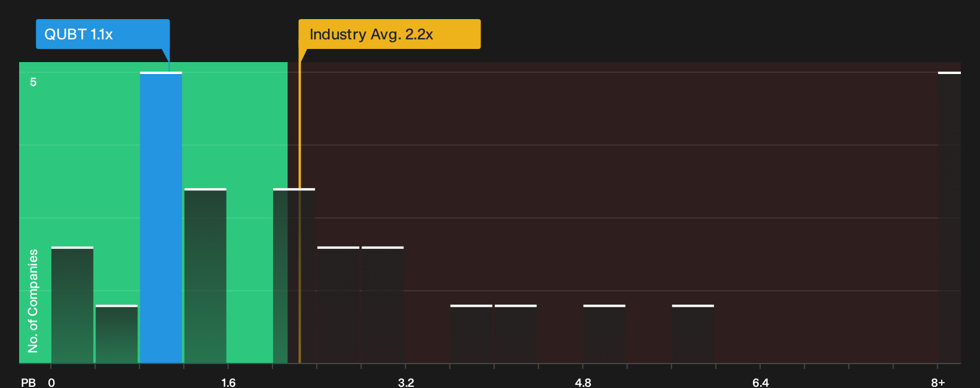
Task: Click the No. of Companies axis title
Action: coord(33,300)
